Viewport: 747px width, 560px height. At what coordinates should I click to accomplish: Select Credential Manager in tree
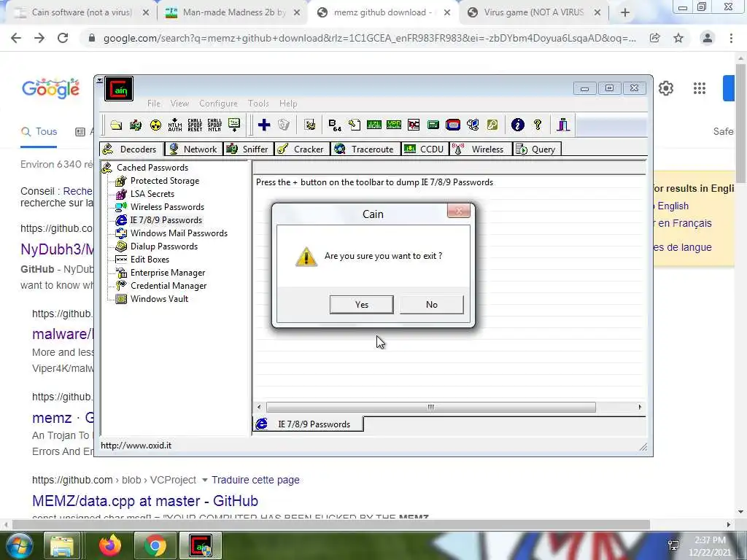169,286
